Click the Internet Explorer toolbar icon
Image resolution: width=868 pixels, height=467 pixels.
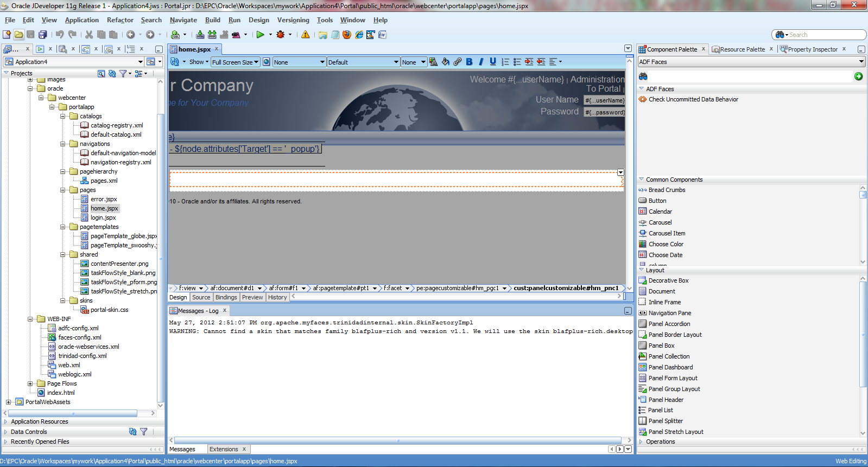coord(359,34)
